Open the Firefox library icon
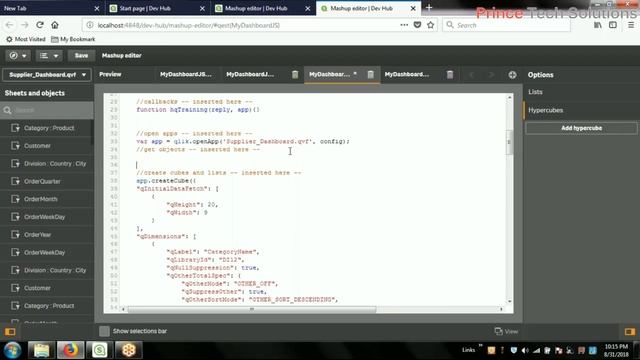This screenshot has width=640, height=360. pos(598,25)
